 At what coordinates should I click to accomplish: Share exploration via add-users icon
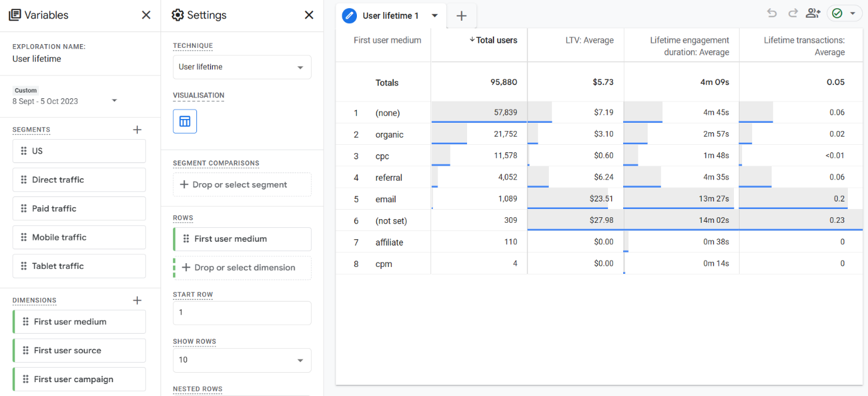(813, 13)
